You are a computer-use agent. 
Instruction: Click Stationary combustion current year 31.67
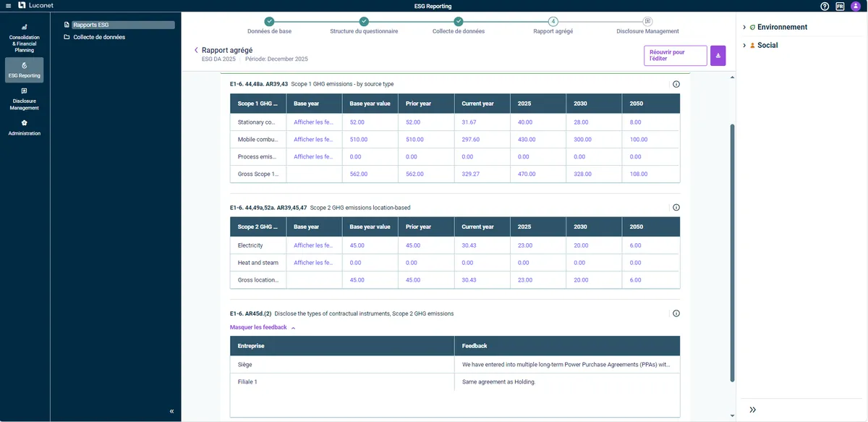pyautogui.click(x=470, y=122)
